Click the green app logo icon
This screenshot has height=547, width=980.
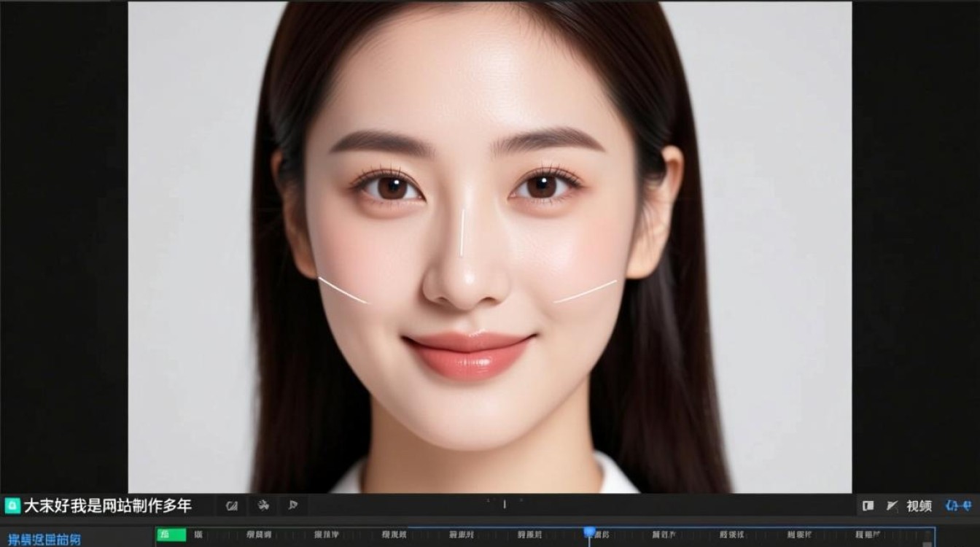pos(12,505)
